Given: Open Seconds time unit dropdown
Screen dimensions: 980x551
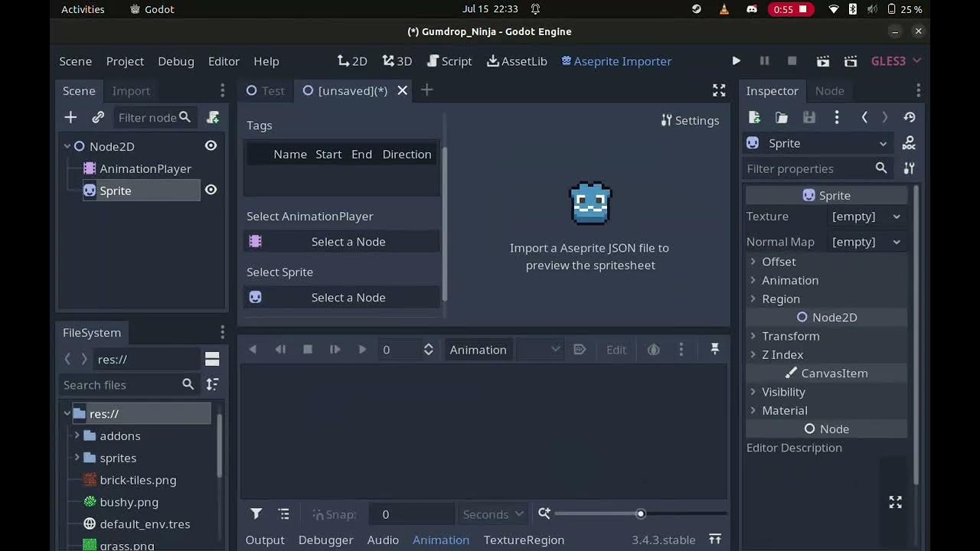Looking at the screenshot, I should (494, 514).
